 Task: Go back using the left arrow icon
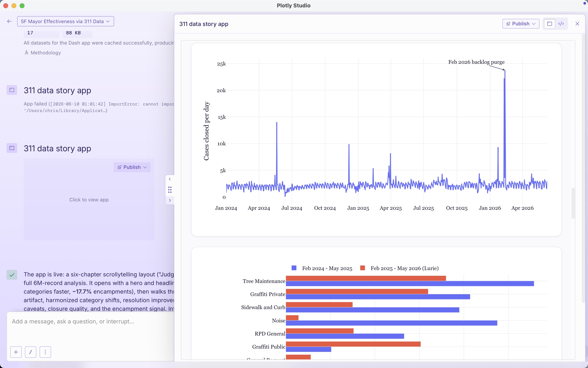9,21
